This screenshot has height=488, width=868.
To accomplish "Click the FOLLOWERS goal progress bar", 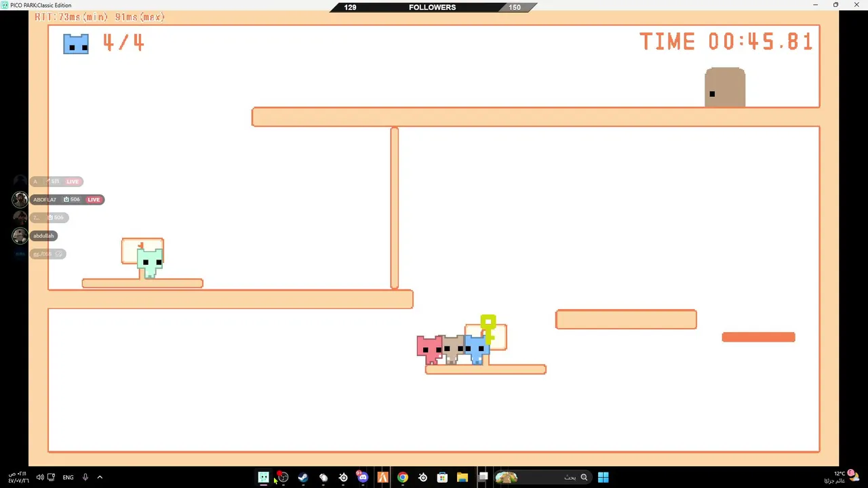I will tap(433, 7).
